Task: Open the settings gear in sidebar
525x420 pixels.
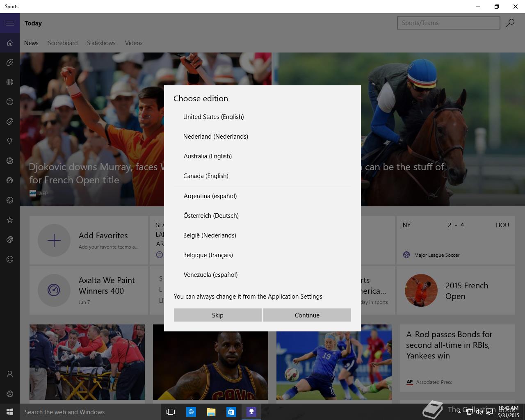Action: (x=10, y=394)
